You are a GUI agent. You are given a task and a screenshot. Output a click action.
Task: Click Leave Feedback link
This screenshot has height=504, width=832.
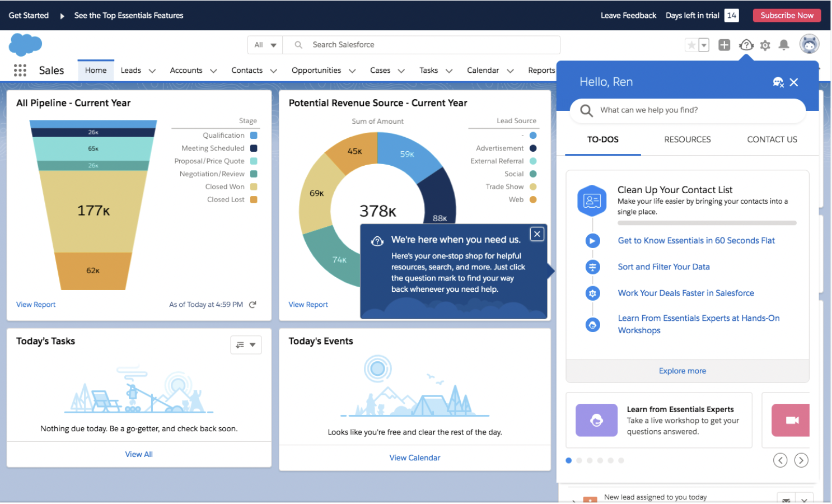(x=628, y=16)
